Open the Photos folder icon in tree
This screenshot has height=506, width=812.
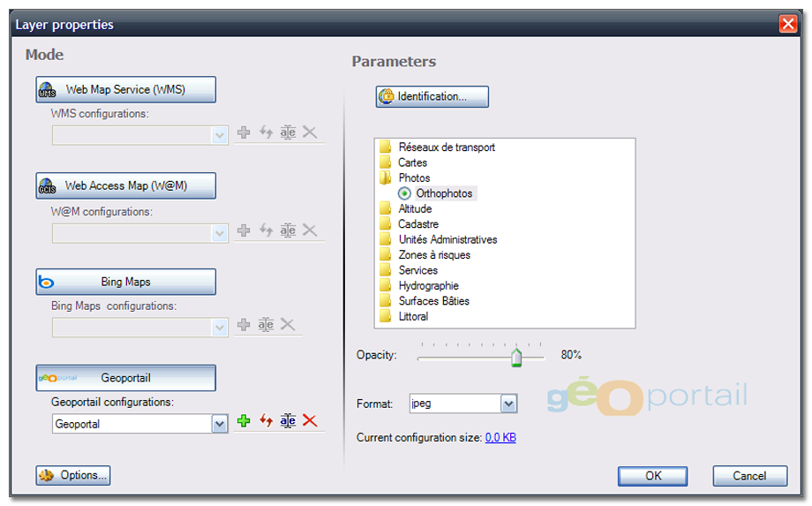coord(385,178)
